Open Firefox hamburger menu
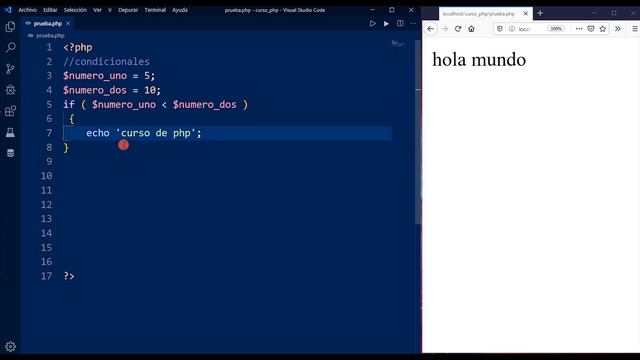Viewport: 640px width, 360px height. pyautogui.click(x=635, y=29)
